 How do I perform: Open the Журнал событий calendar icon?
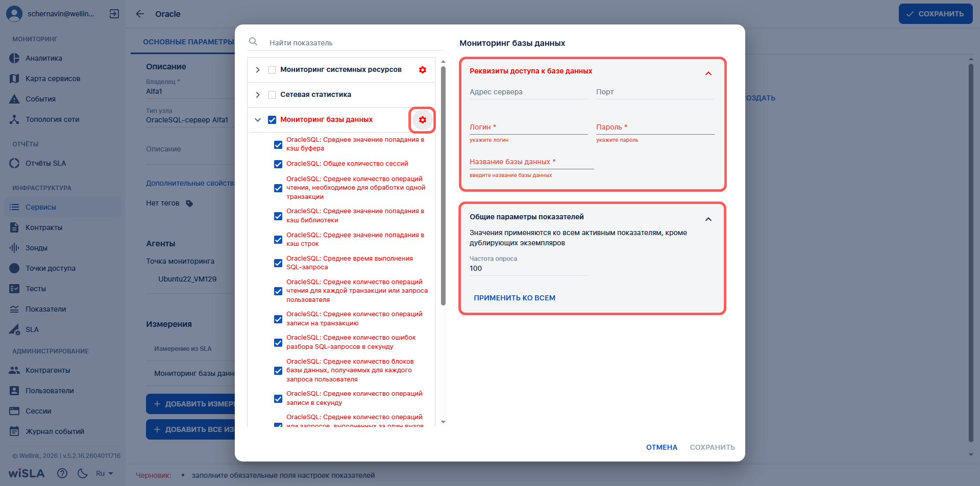[14, 431]
